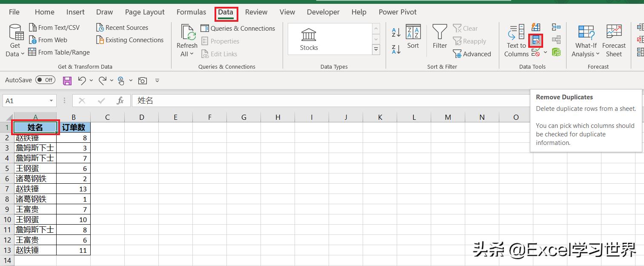Switch to the Insert tab
644x266 pixels.
[75, 12]
